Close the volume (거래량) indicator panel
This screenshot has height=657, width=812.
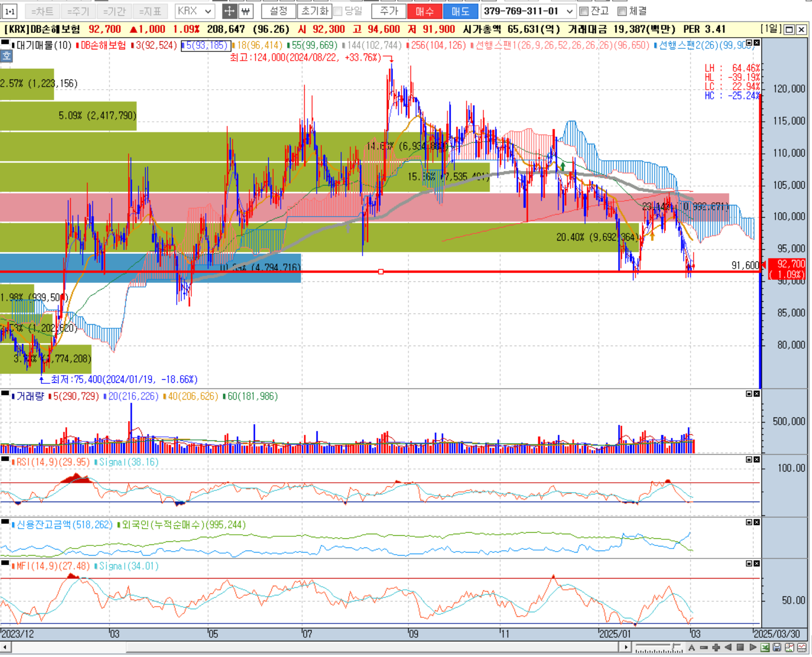756,394
